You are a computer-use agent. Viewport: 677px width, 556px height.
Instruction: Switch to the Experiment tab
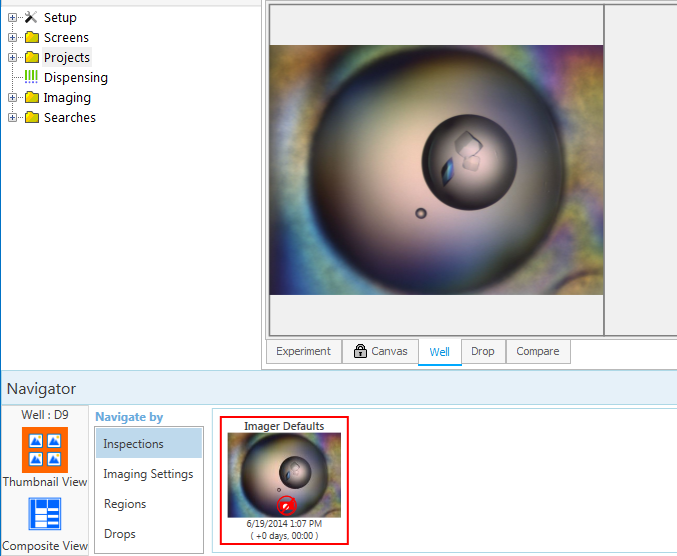pyautogui.click(x=304, y=351)
